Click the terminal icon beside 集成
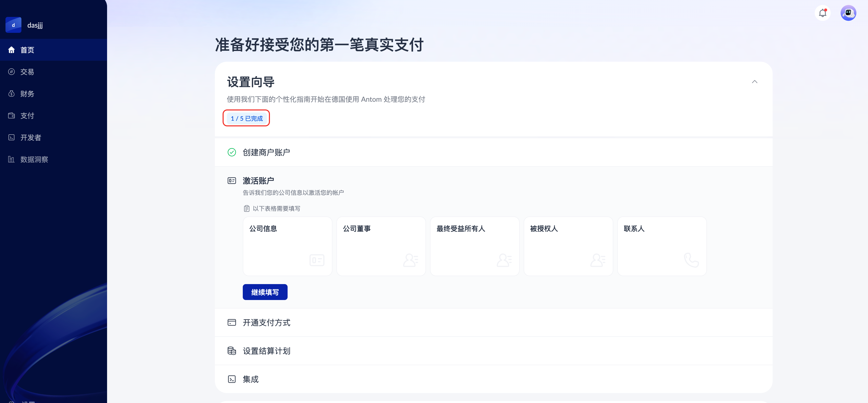 point(232,379)
